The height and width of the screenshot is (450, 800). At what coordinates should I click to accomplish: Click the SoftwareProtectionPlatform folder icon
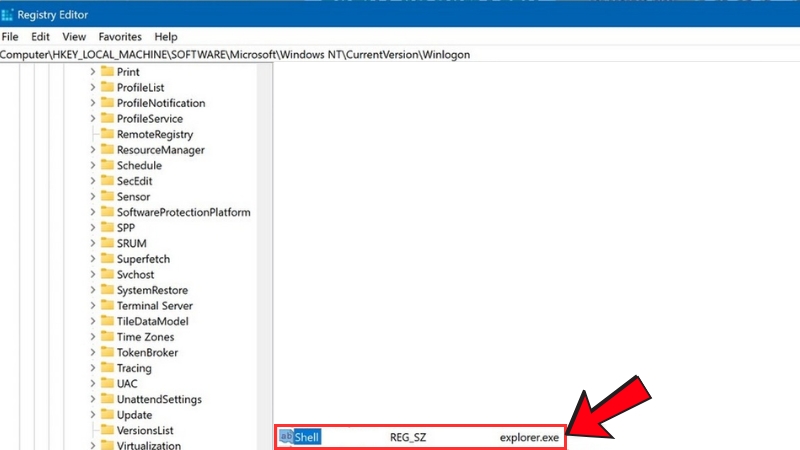107,211
